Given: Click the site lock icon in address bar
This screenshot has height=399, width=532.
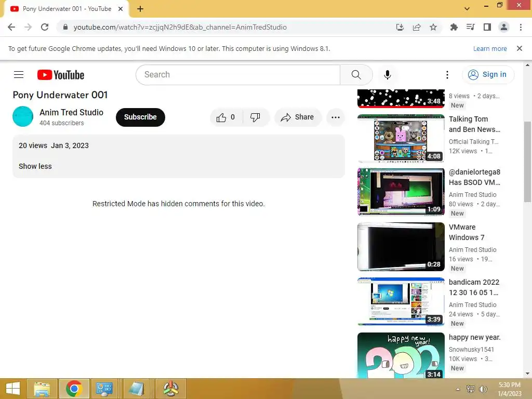Looking at the screenshot, I should tap(65, 27).
